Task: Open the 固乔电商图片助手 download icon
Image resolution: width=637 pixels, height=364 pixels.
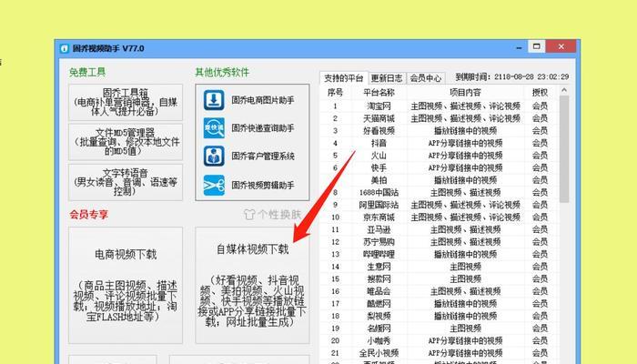Action: [x=214, y=100]
